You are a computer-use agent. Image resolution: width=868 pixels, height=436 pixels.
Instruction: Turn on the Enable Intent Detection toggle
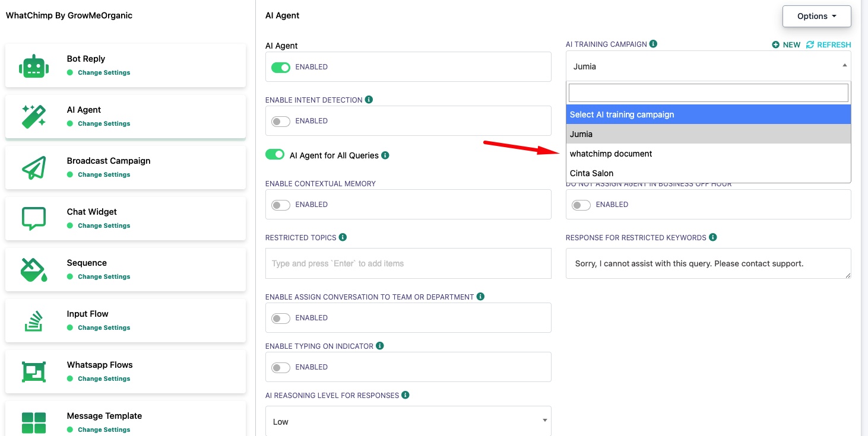[x=281, y=121]
